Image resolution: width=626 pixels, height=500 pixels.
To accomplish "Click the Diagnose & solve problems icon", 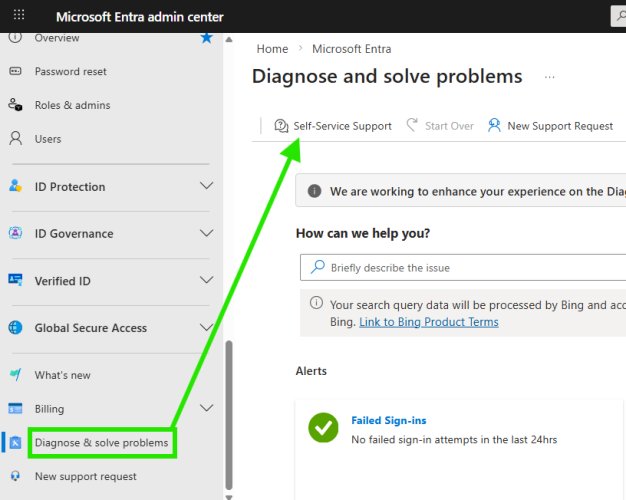I will pos(15,442).
